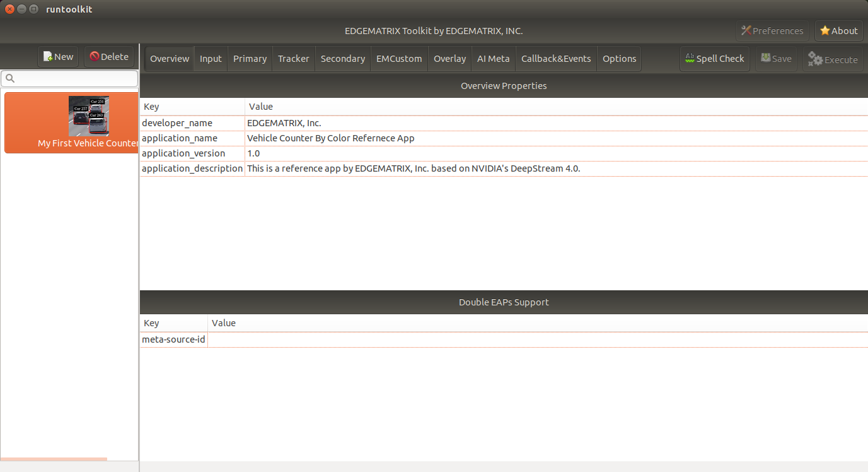Open the AI Meta tab
868x472 pixels.
[494, 59]
